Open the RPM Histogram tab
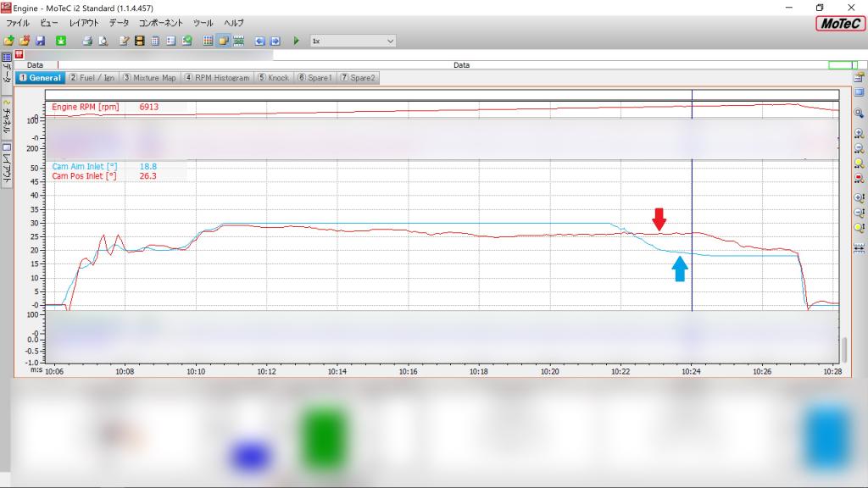Screen dimensions: 868x488 pos(217,78)
